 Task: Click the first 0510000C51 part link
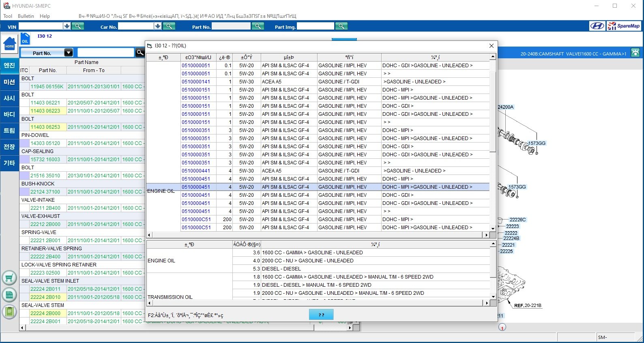(x=196, y=219)
